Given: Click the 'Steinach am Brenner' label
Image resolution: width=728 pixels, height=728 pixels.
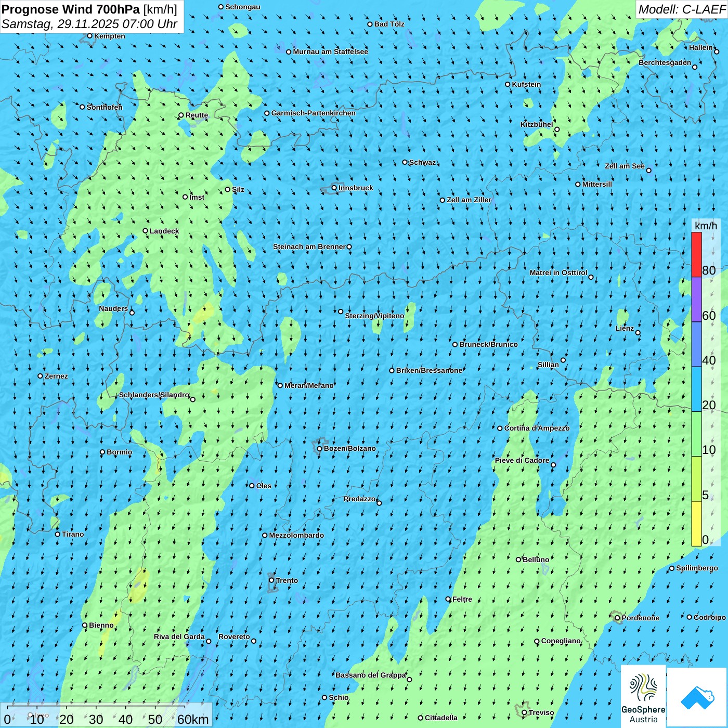Looking at the screenshot, I should [309, 246].
